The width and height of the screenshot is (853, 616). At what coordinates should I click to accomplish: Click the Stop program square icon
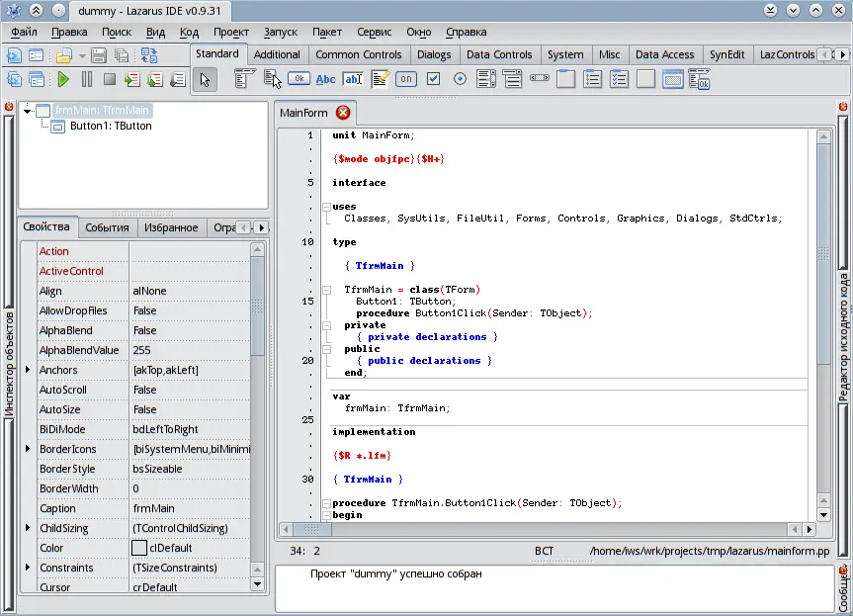tap(110, 79)
